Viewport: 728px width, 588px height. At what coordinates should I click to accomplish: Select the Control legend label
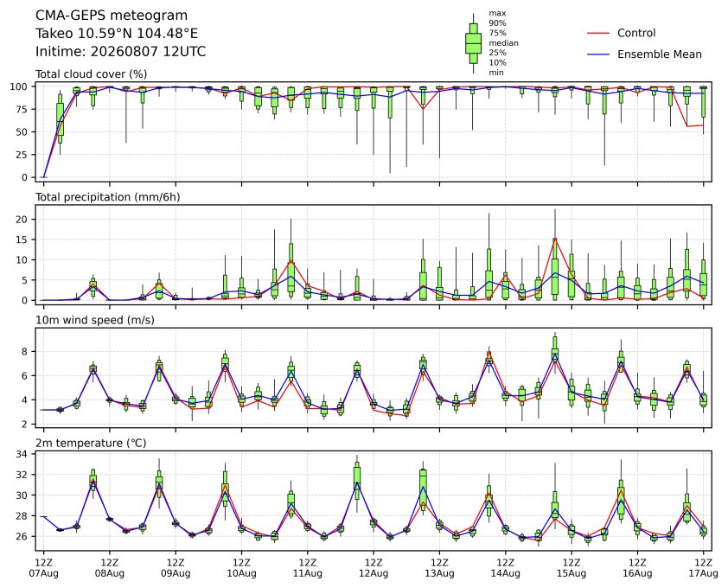pos(636,34)
